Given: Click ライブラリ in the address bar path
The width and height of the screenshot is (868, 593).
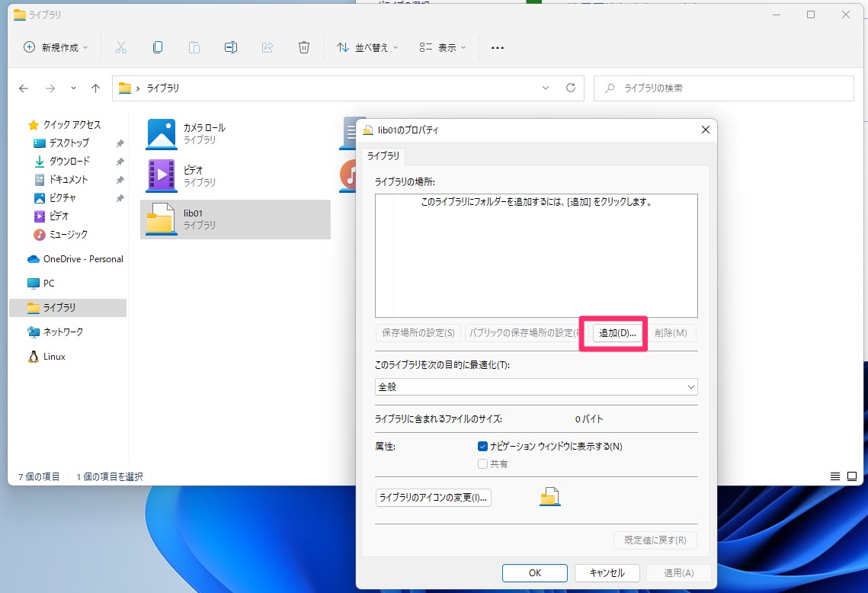Looking at the screenshot, I should tap(163, 88).
